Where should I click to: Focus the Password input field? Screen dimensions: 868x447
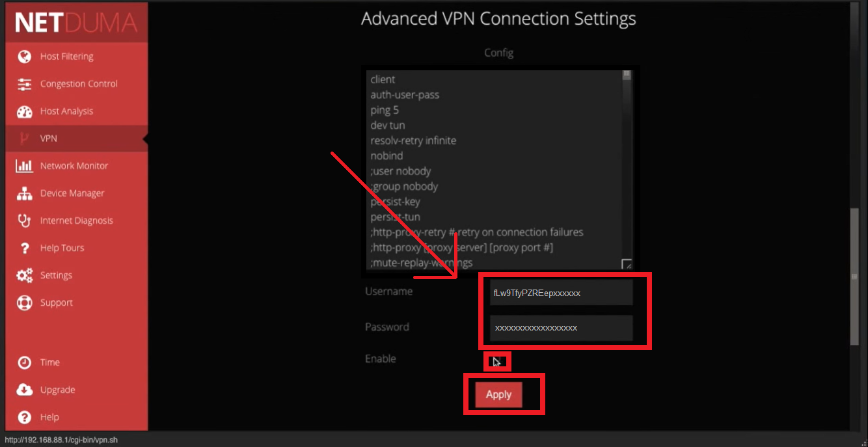(x=562, y=328)
